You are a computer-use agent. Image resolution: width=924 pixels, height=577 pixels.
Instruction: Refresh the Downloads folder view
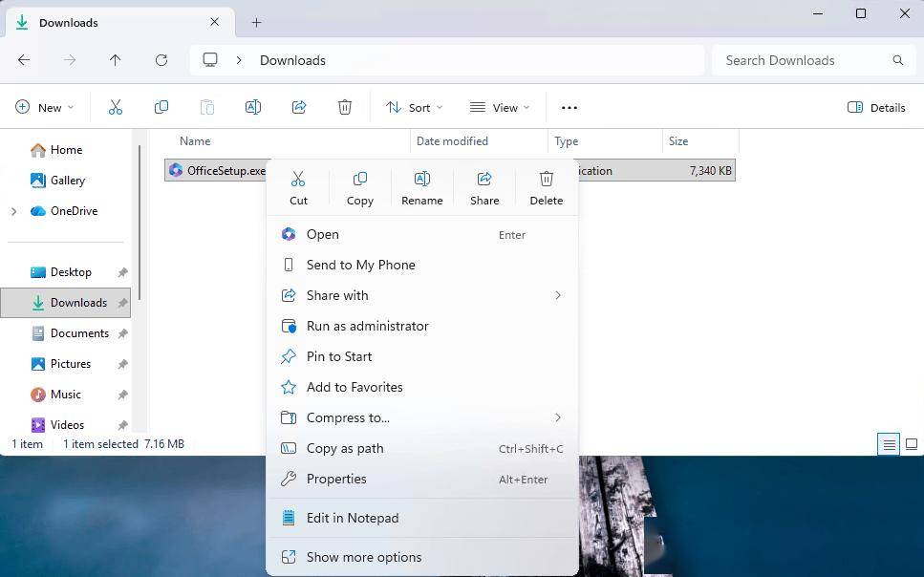point(161,60)
